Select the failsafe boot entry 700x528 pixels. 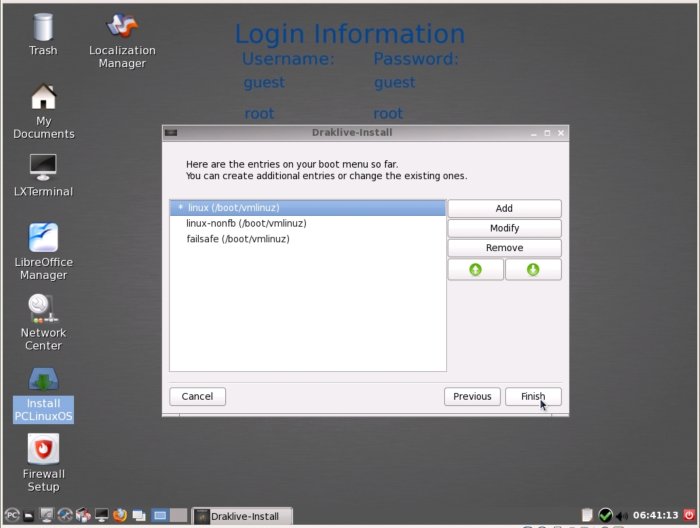(237, 239)
